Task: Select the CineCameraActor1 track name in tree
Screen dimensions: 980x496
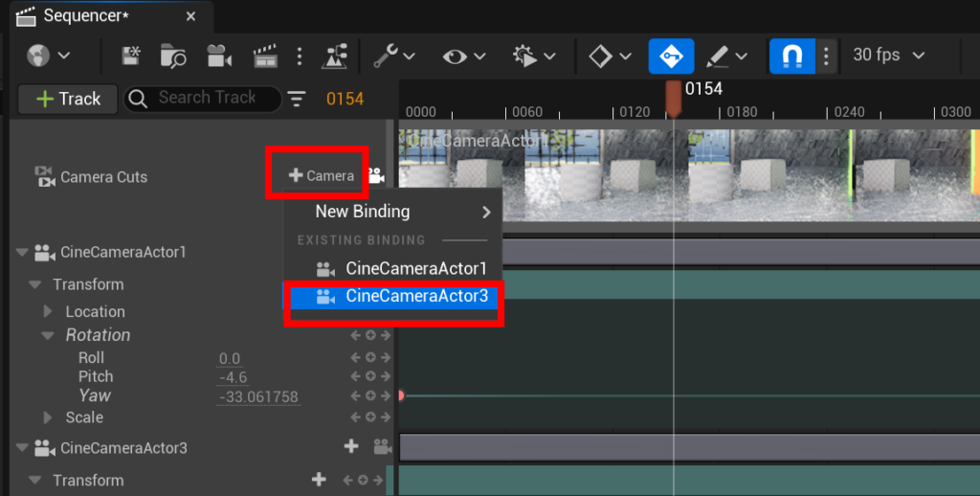Action: tap(123, 252)
